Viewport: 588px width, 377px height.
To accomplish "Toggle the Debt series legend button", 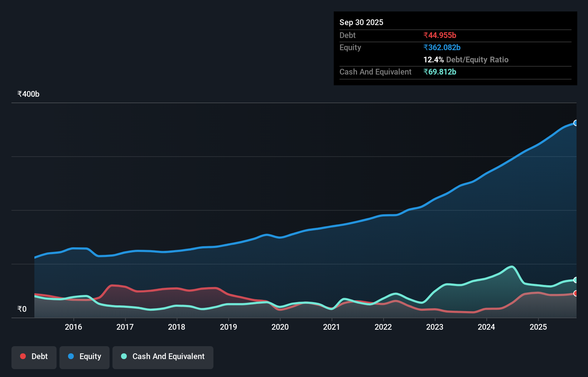I will (x=34, y=357).
